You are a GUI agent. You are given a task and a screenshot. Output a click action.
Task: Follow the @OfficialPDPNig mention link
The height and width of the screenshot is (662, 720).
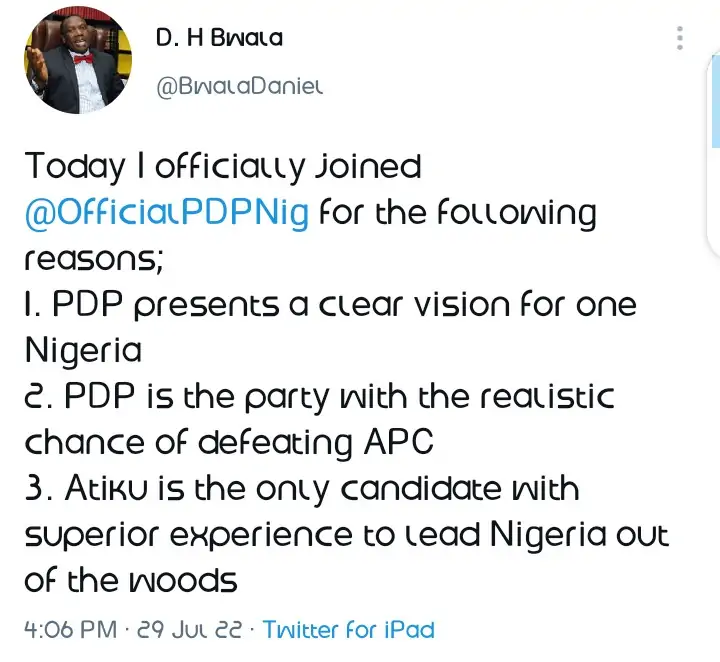(166, 213)
